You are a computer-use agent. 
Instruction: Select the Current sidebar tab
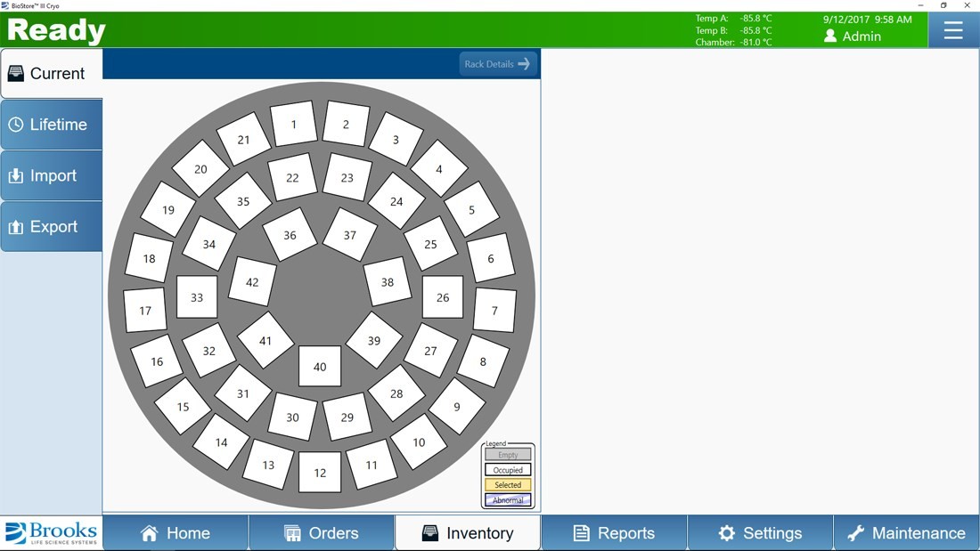click(52, 74)
